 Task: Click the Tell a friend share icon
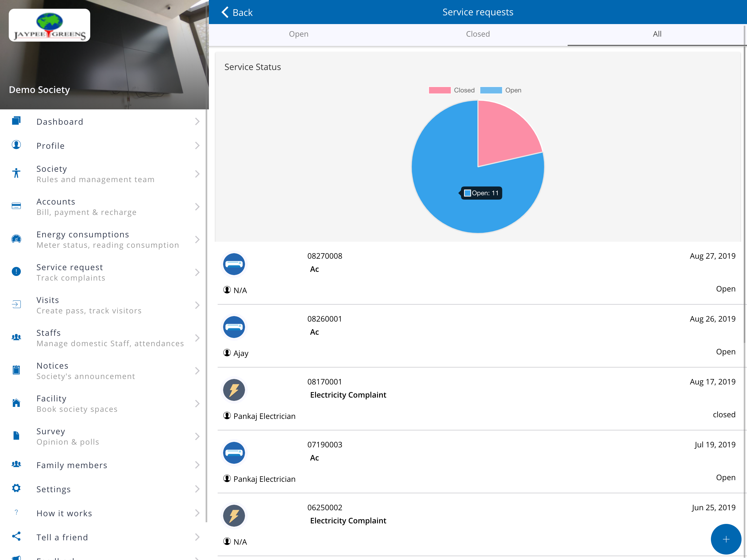coord(16,536)
